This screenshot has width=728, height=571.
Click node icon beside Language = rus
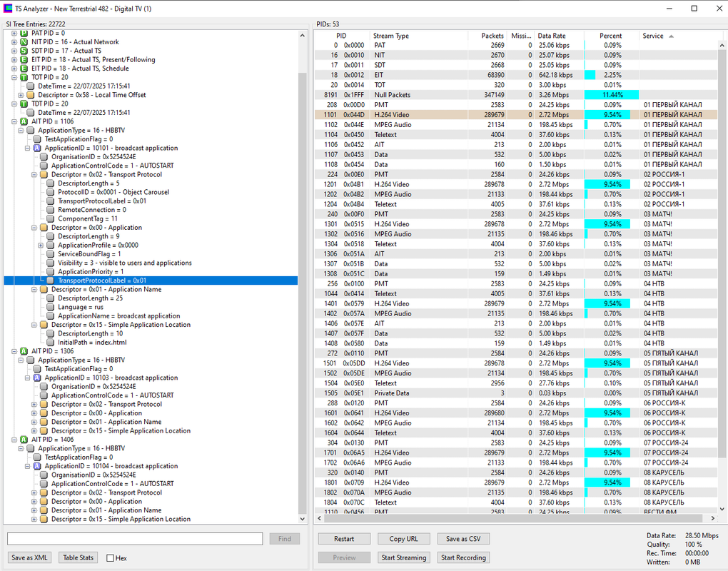tap(51, 308)
